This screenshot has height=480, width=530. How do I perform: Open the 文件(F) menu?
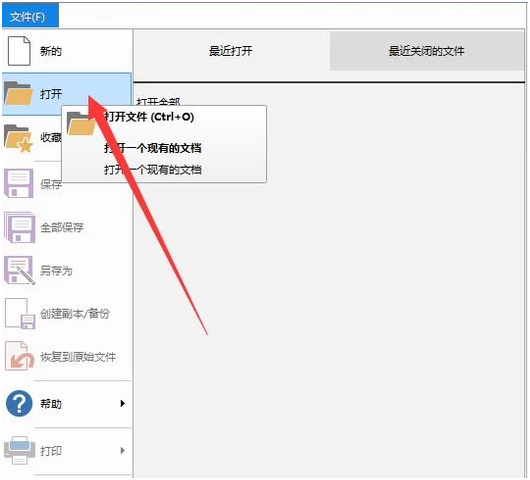tap(30, 16)
